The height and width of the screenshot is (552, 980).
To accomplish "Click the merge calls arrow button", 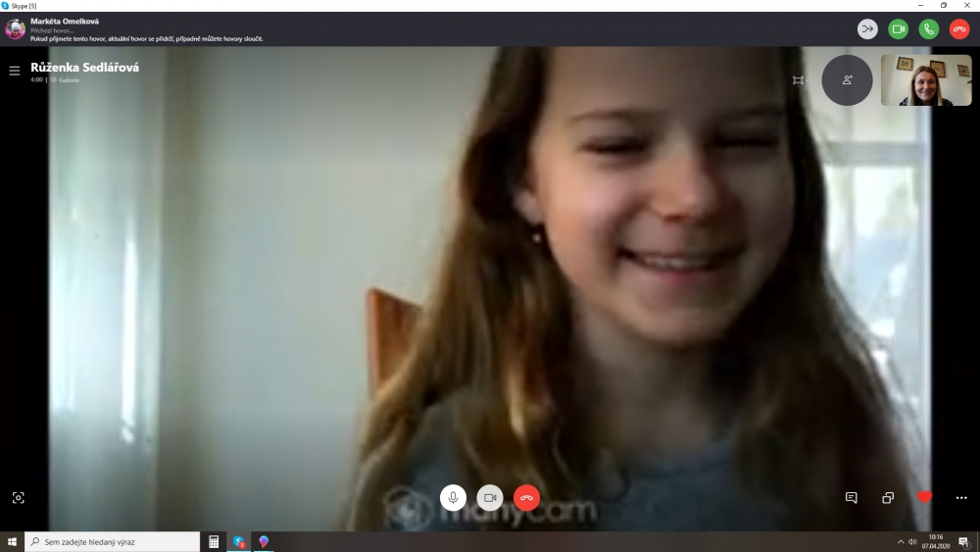I will tap(867, 28).
